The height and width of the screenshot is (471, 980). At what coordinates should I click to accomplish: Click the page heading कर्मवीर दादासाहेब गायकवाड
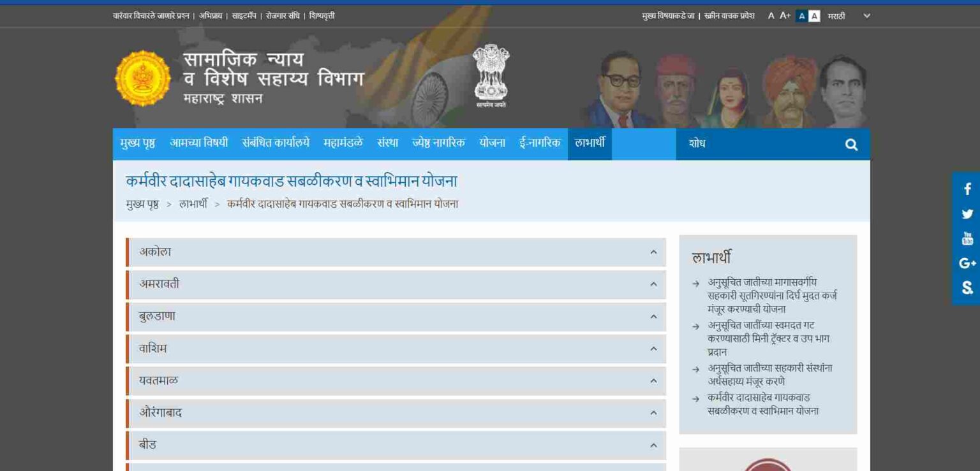coord(292,182)
